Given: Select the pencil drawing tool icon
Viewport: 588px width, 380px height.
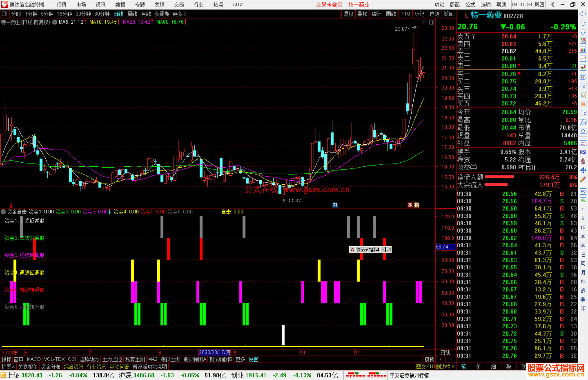Looking at the screenshot, I should coord(583,180).
